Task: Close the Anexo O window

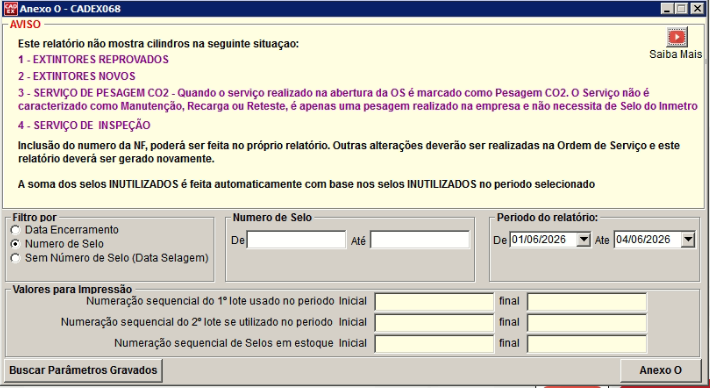Action: click(x=696, y=9)
